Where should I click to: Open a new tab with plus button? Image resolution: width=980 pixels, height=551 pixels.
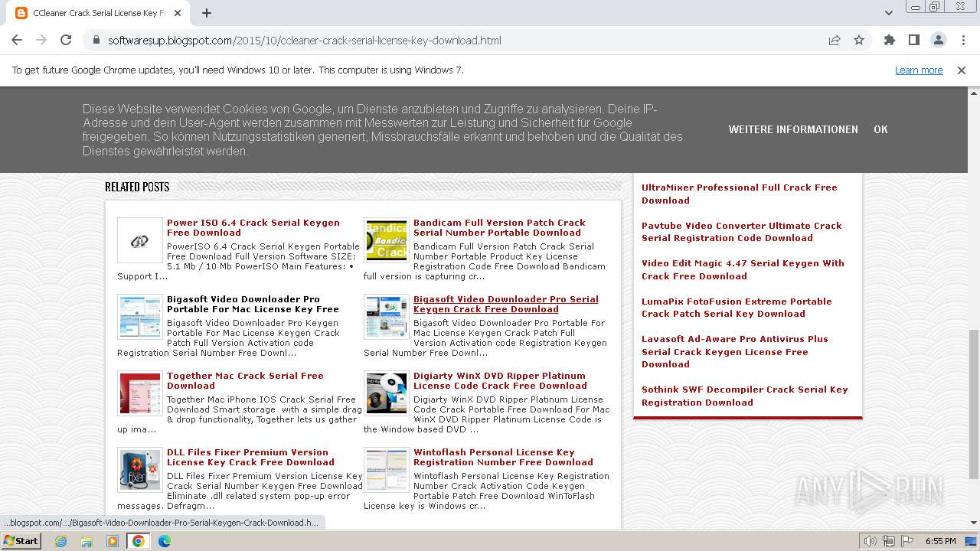207,13
